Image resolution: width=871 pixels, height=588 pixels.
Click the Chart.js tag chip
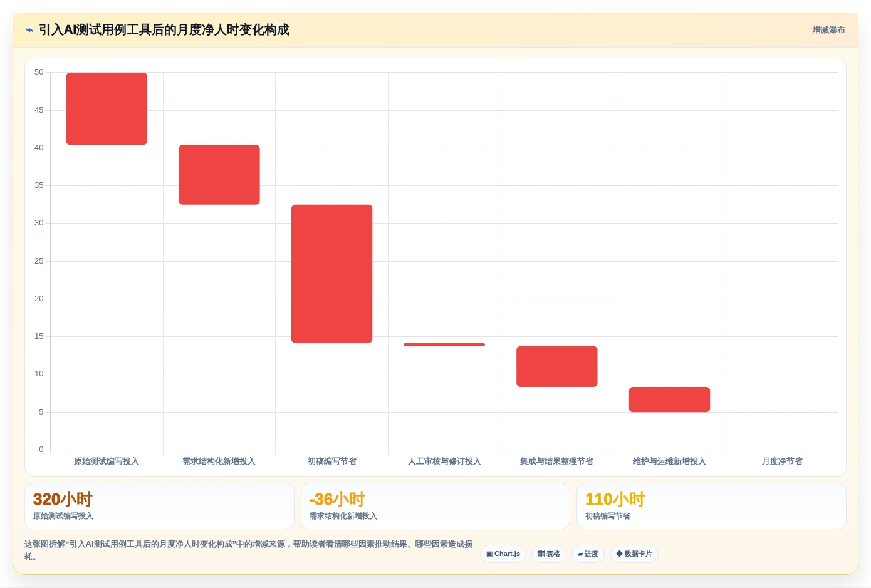point(503,554)
